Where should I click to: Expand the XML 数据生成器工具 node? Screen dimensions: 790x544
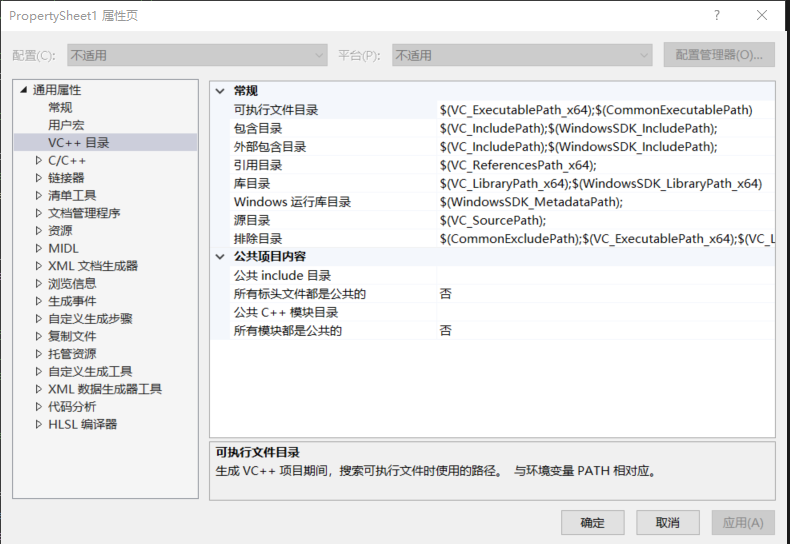tap(39, 389)
